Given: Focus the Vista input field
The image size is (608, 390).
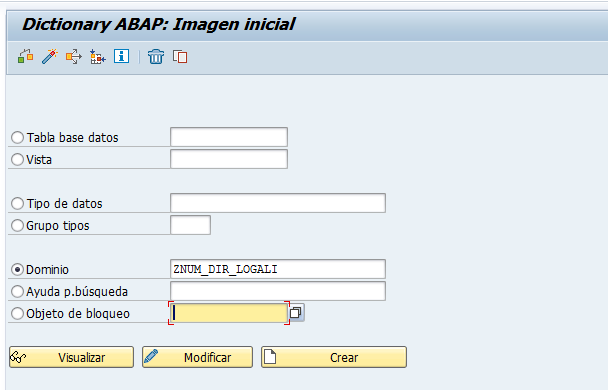Looking at the screenshot, I should pos(229,159).
